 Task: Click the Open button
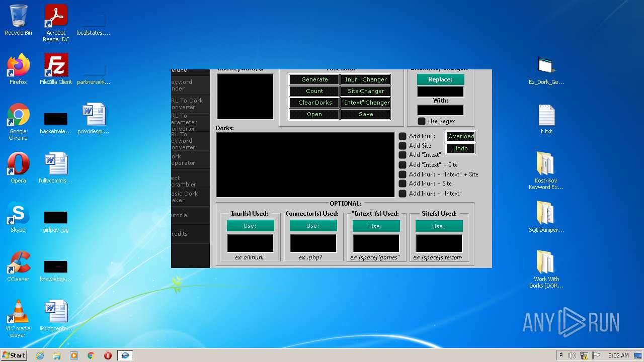[x=314, y=114]
